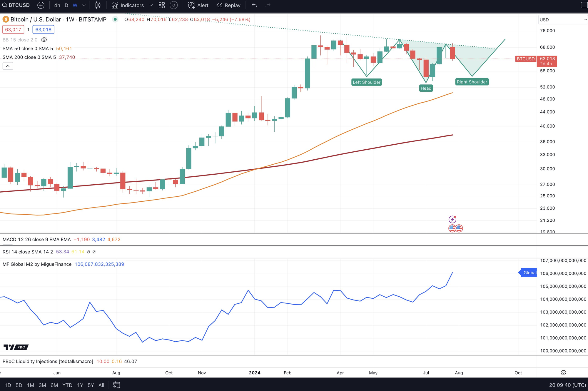Toggle visibility of the BB indicator
This screenshot has height=391, width=588.
tap(44, 40)
